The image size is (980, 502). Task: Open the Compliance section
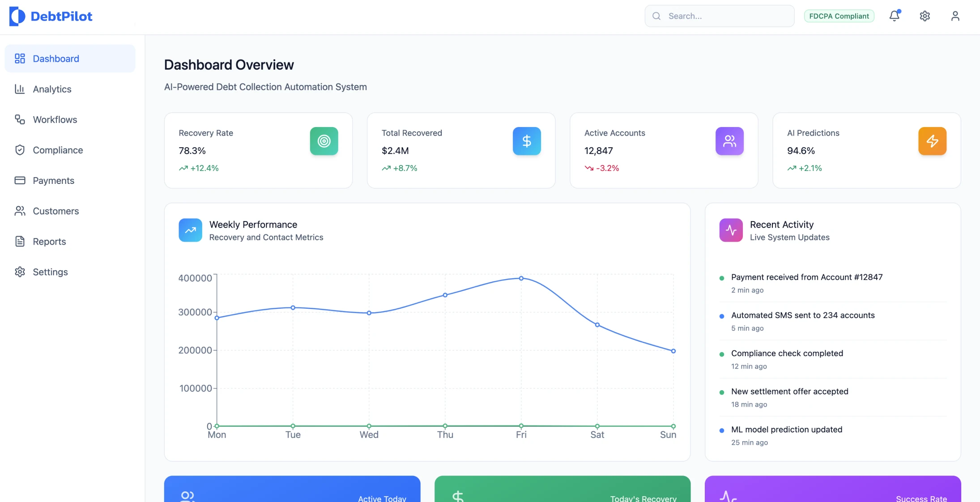click(x=58, y=150)
